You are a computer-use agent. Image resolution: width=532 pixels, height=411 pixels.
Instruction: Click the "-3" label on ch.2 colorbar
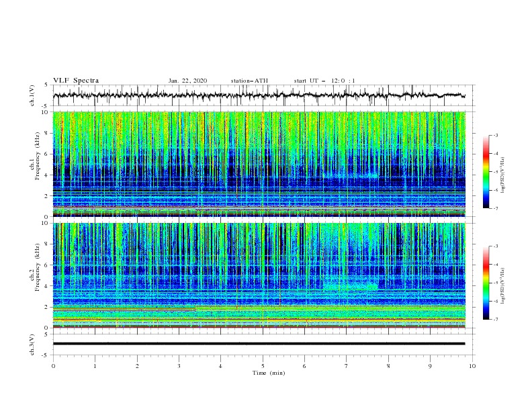point(496,246)
